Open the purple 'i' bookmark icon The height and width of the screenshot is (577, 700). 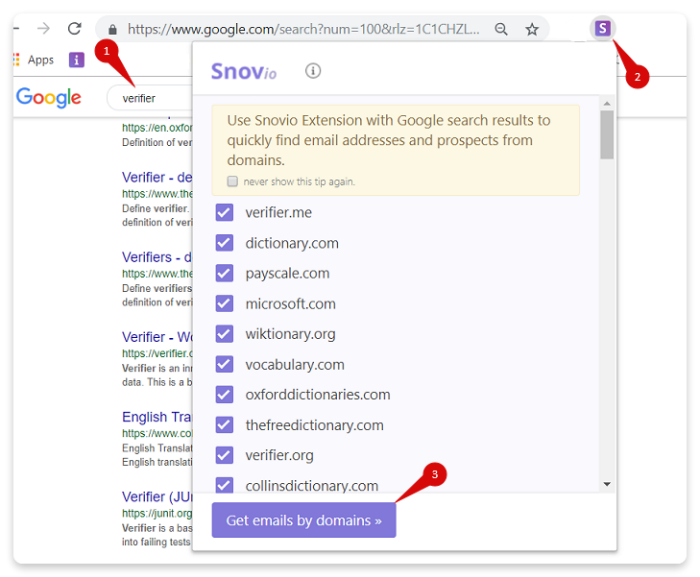click(76, 59)
